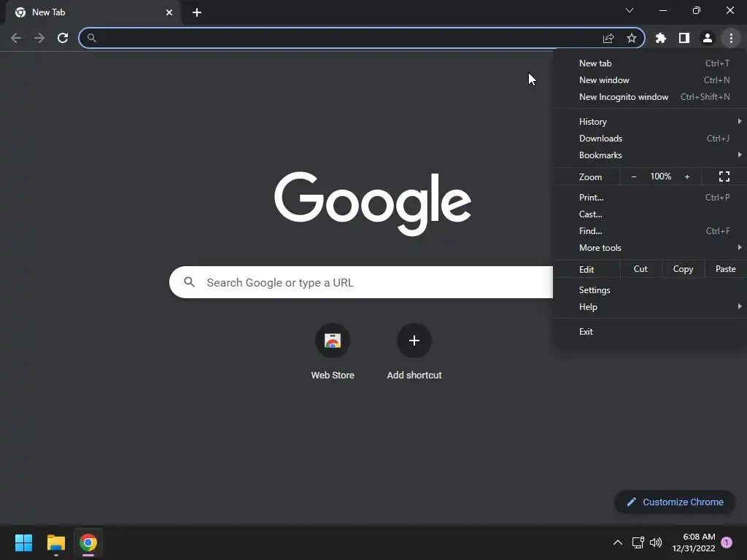This screenshot has height=560, width=747.
Task: Open the Extensions puzzle icon
Action: (x=661, y=38)
